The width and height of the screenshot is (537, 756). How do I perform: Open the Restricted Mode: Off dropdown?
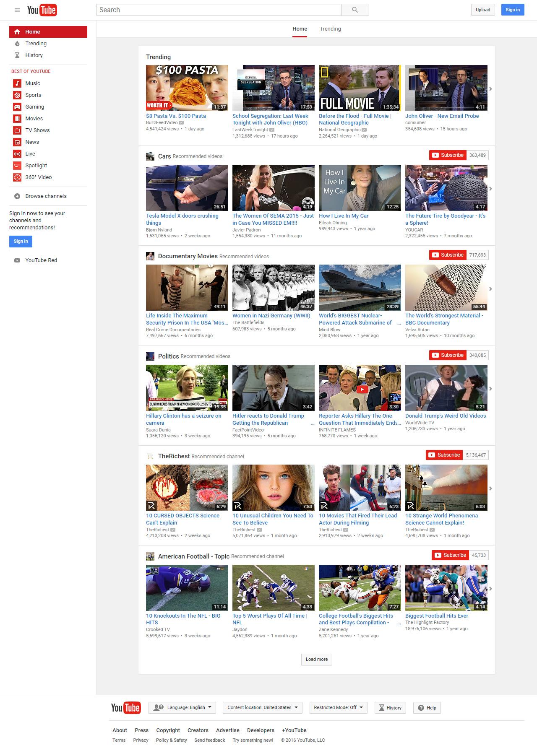tap(339, 707)
